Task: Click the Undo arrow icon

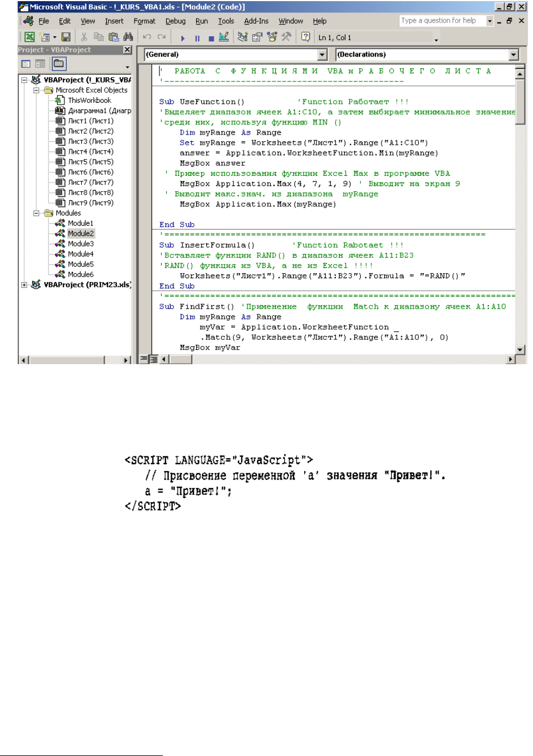Action: tap(147, 37)
